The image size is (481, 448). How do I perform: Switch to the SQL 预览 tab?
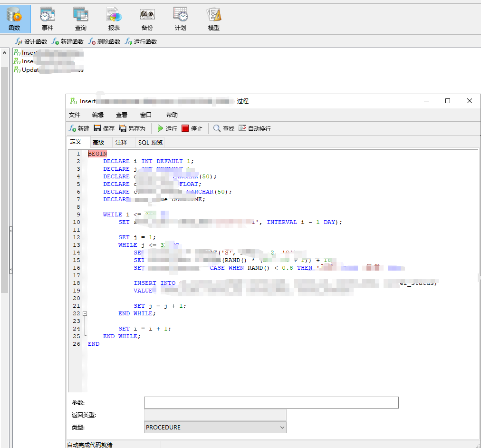click(x=150, y=142)
